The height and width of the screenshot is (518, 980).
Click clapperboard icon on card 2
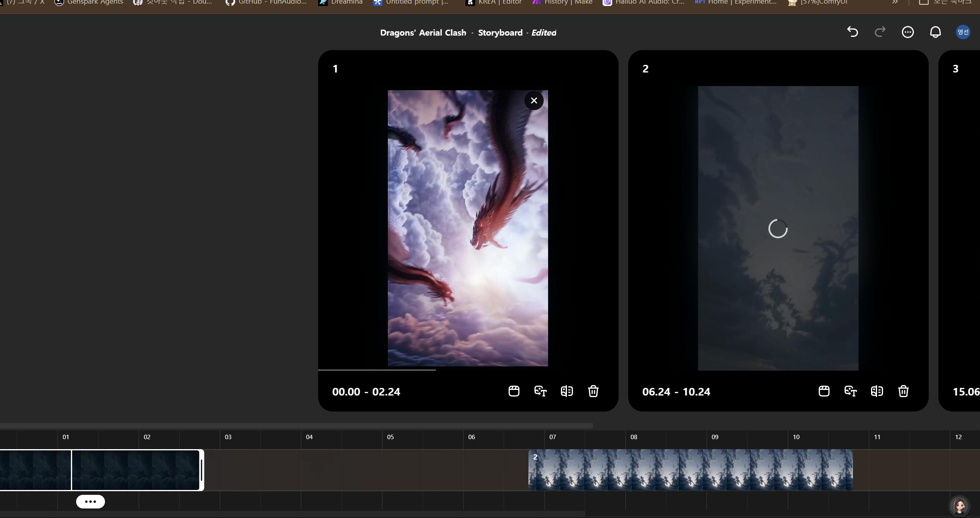(x=824, y=391)
